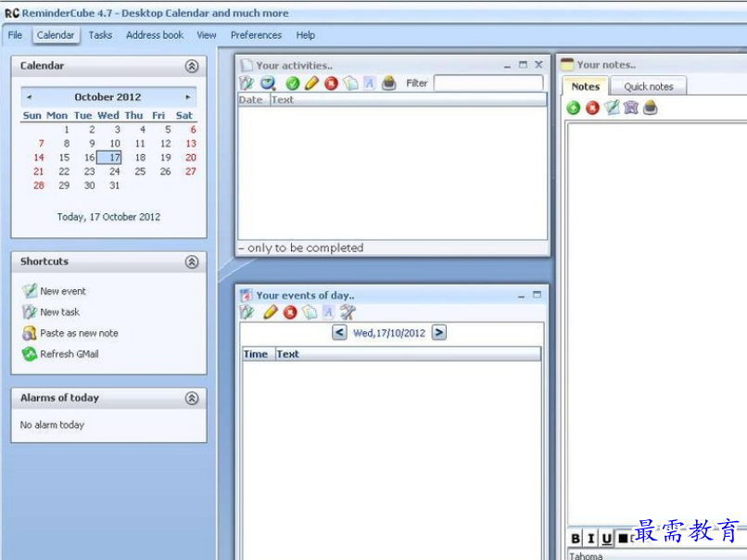Screen dimensions: 747x560
Task: Click New event shortcut
Action: tap(63, 291)
